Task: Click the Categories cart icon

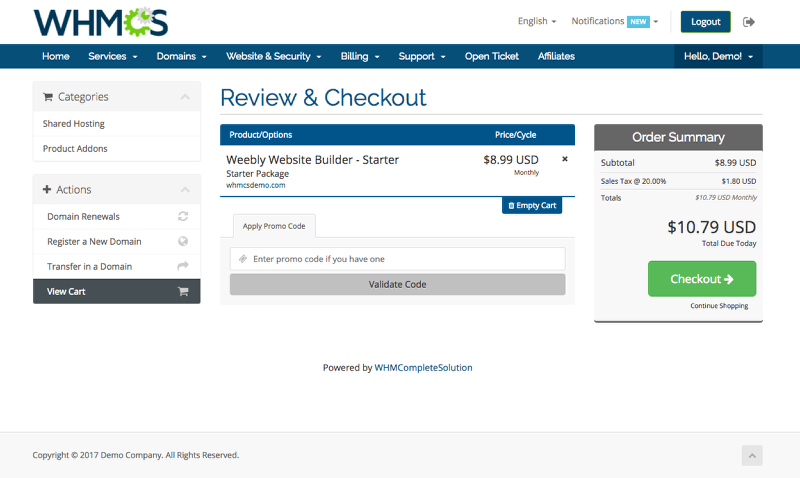Action: (x=48, y=97)
